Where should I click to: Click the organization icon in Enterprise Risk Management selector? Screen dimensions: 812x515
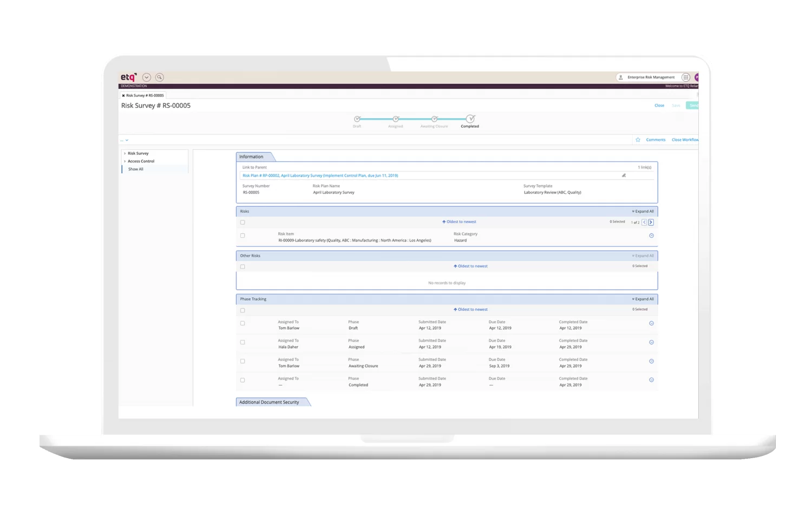[620, 77]
